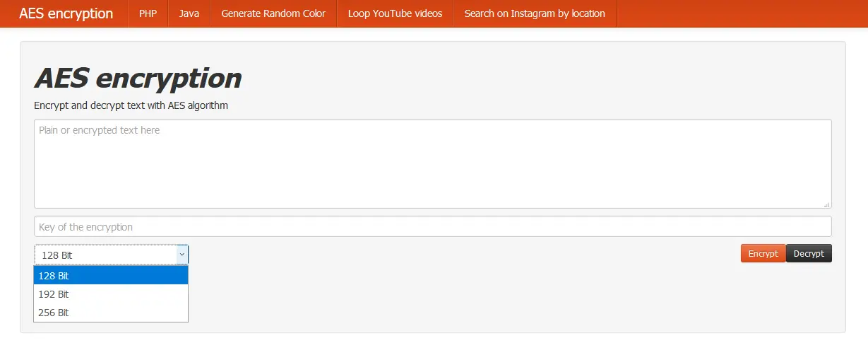
Task: Go to Generate Random Color page
Action: pyautogui.click(x=273, y=13)
